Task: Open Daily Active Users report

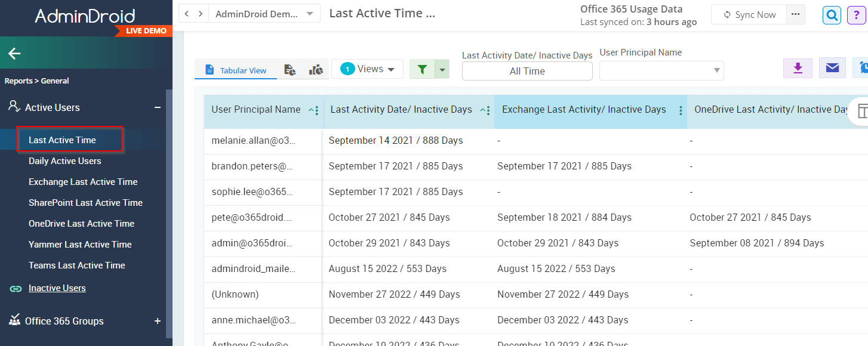Action: point(65,161)
